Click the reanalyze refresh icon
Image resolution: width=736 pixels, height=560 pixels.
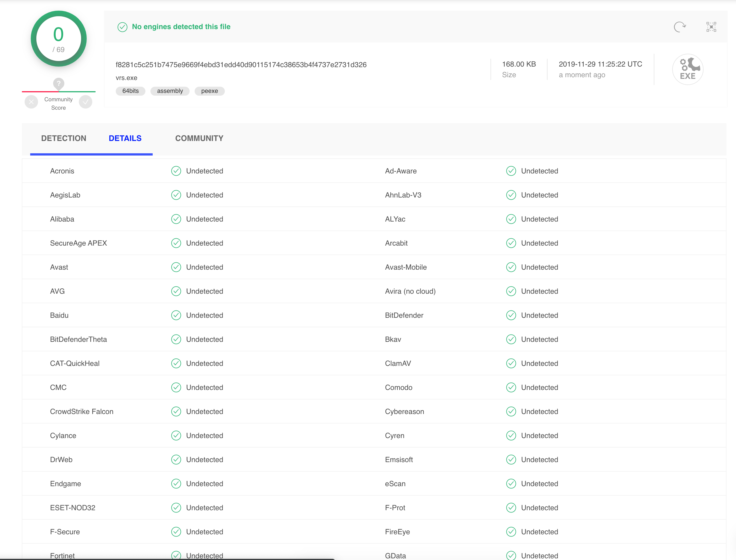tap(680, 27)
